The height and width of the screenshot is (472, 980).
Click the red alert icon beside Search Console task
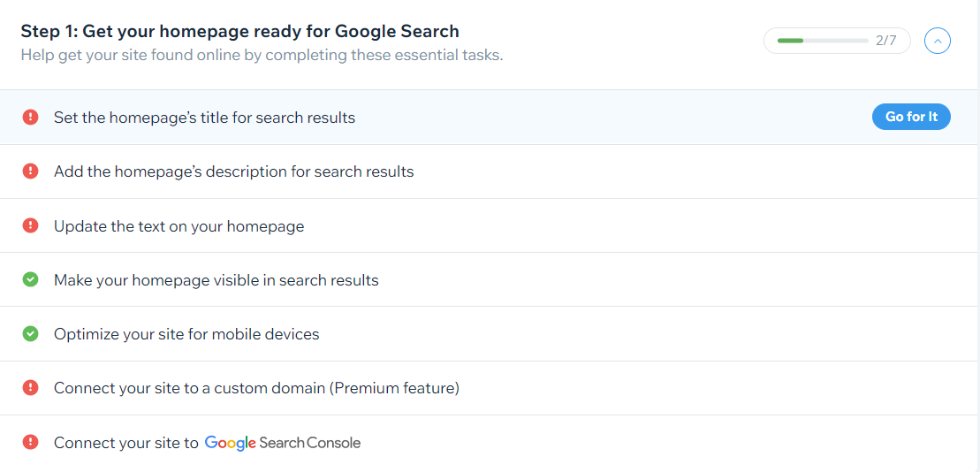[x=30, y=442]
